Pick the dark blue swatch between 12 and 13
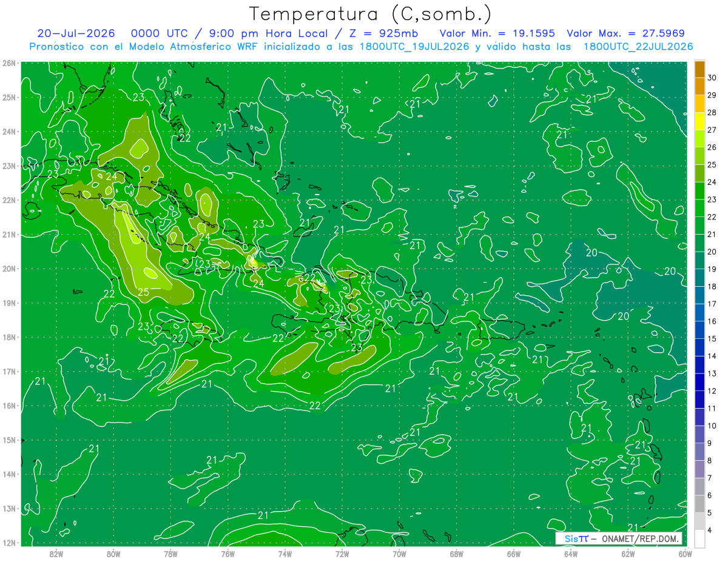Image resolution: width=728 pixels, height=562 pixels. coord(700,383)
